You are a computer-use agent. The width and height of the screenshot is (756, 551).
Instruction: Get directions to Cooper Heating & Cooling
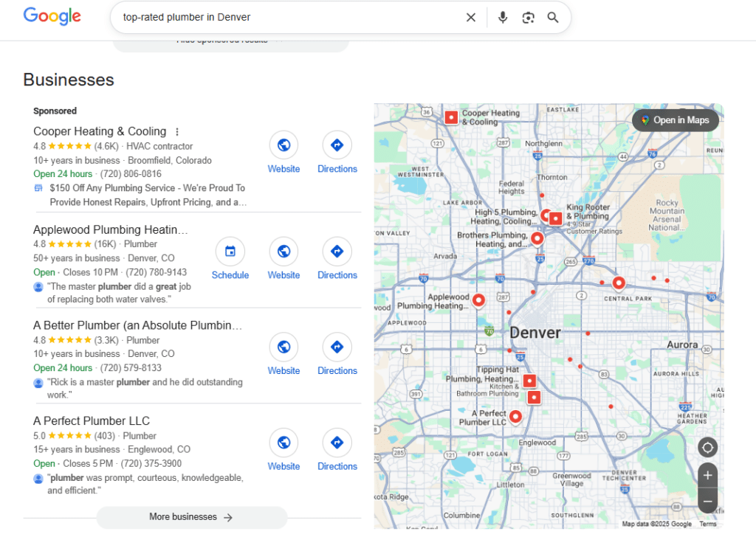[x=337, y=152]
